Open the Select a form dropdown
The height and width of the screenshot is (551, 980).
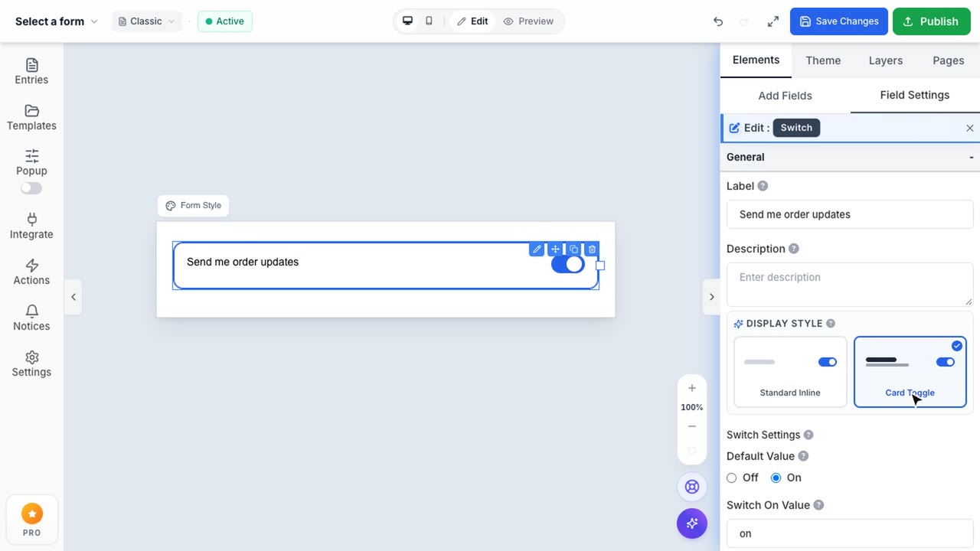coord(57,21)
